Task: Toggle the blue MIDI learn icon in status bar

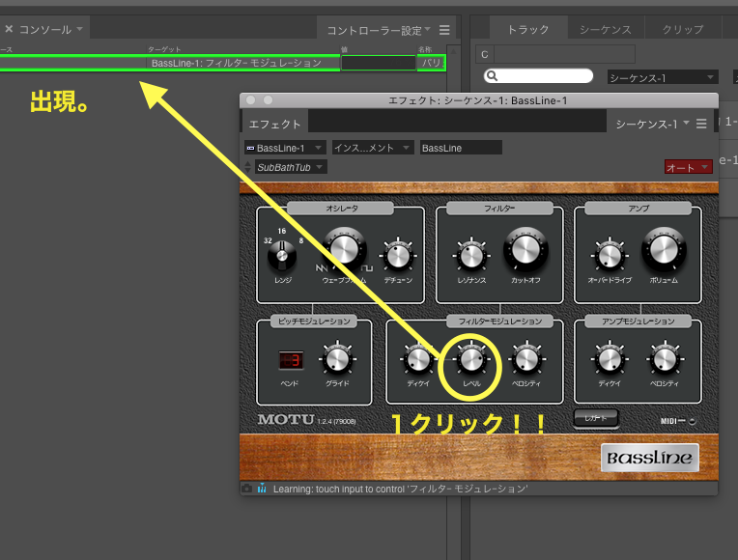Action: point(262,489)
